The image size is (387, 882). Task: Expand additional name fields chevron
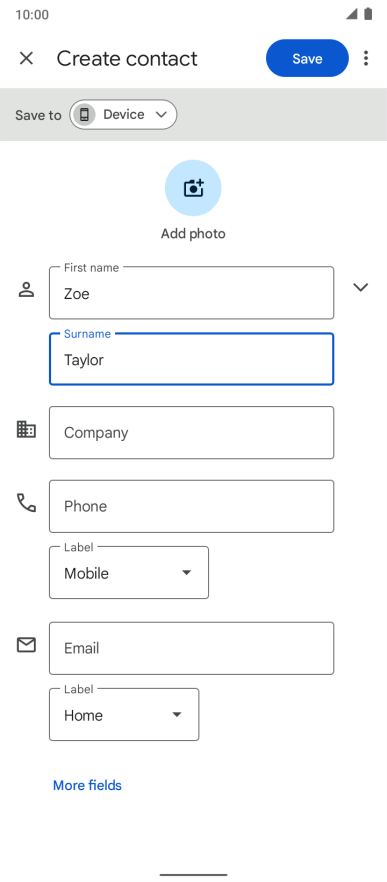361,287
